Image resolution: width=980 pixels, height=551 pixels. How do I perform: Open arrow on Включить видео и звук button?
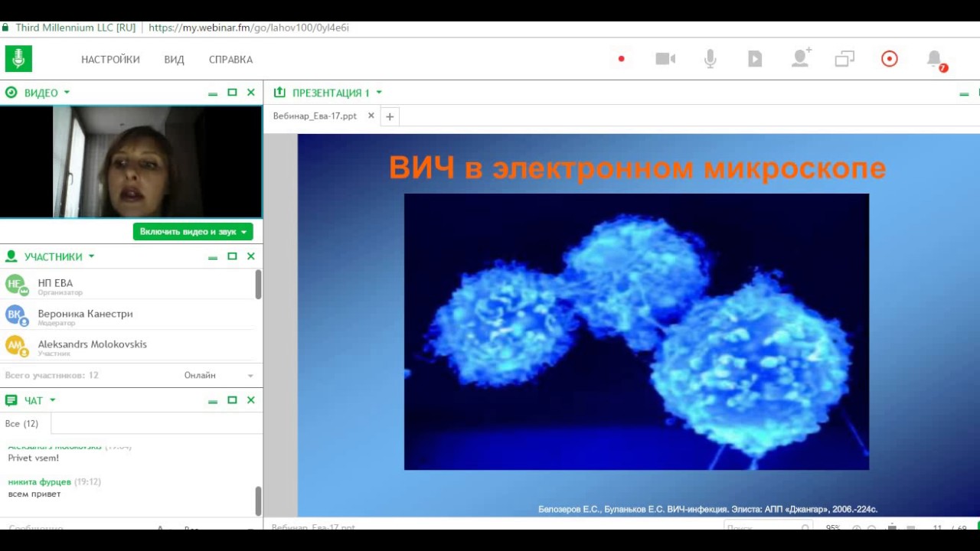pos(244,232)
